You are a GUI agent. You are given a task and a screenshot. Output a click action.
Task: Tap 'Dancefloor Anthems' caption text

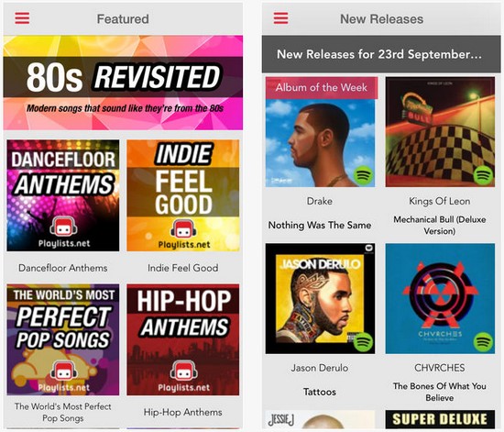pyautogui.click(x=63, y=268)
